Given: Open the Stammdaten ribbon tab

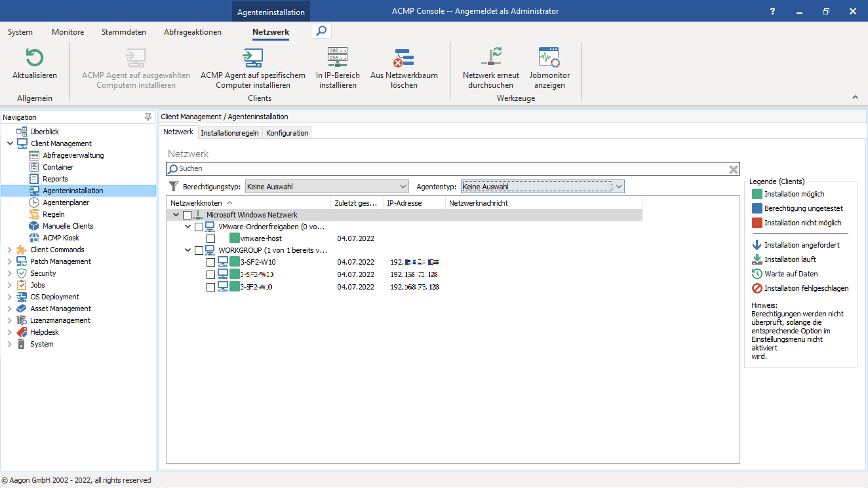Looking at the screenshot, I should coord(123,31).
